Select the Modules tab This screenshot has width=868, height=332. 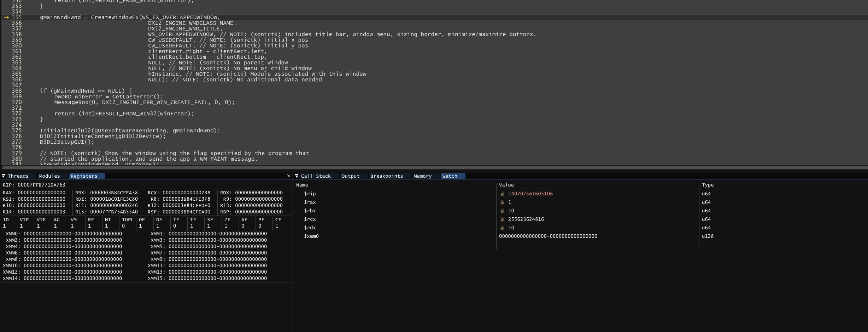pyautogui.click(x=49, y=176)
